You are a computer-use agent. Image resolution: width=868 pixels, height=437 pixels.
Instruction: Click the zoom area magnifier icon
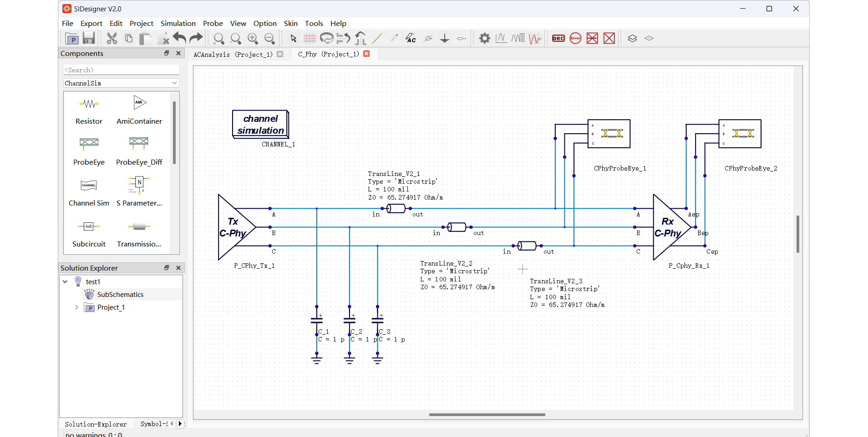click(236, 39)
